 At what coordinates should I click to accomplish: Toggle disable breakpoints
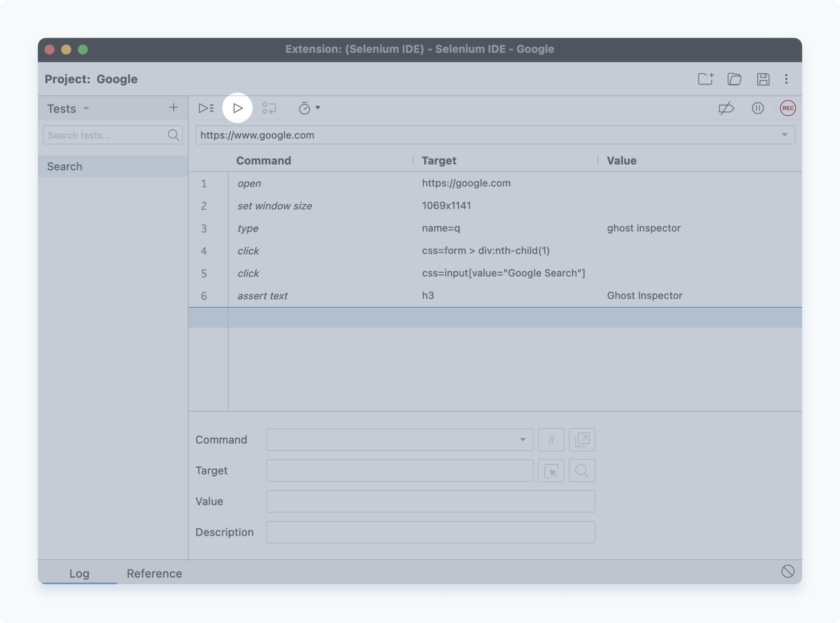tap(727, 108)
